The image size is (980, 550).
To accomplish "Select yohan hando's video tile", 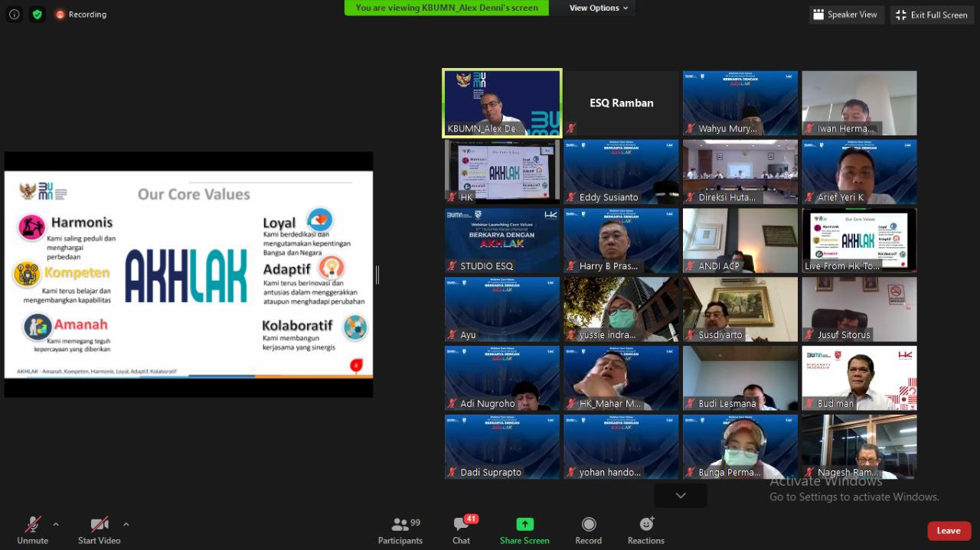I will 621,447.
